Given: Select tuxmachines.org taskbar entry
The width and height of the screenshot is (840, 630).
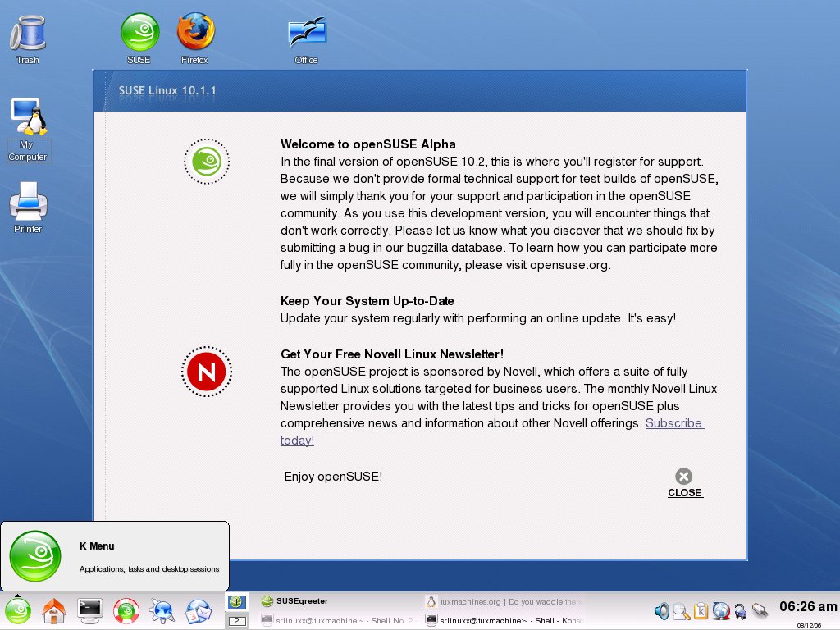Looking at the screenshot, I should (x=504, y=601).
